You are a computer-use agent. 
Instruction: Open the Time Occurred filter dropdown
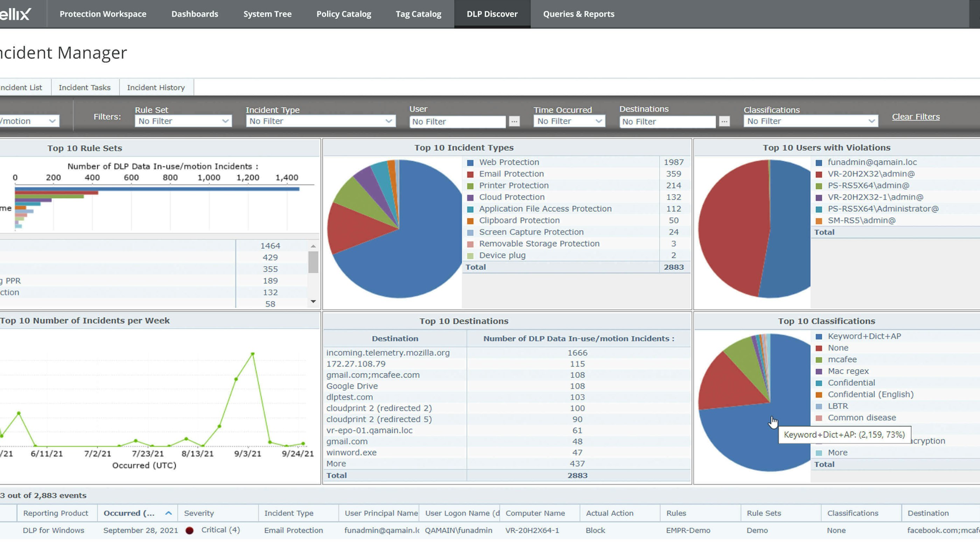coord(569,121)
